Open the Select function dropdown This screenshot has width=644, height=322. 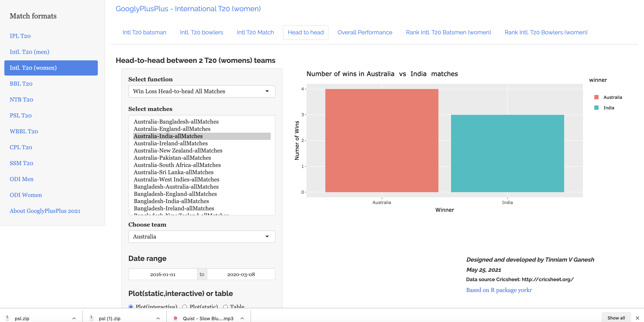click(x=201, y=91)
